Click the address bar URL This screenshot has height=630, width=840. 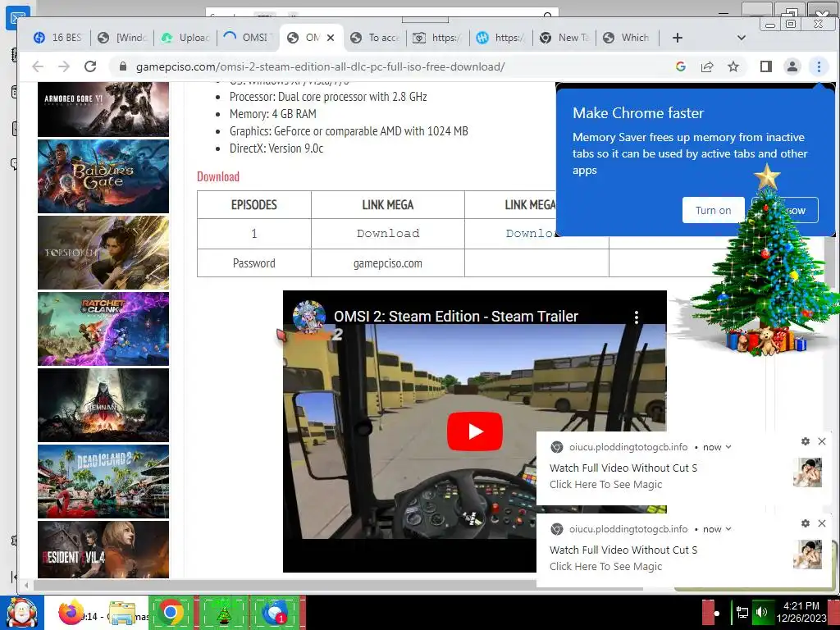pyautogui.click(x=321, y=66)
